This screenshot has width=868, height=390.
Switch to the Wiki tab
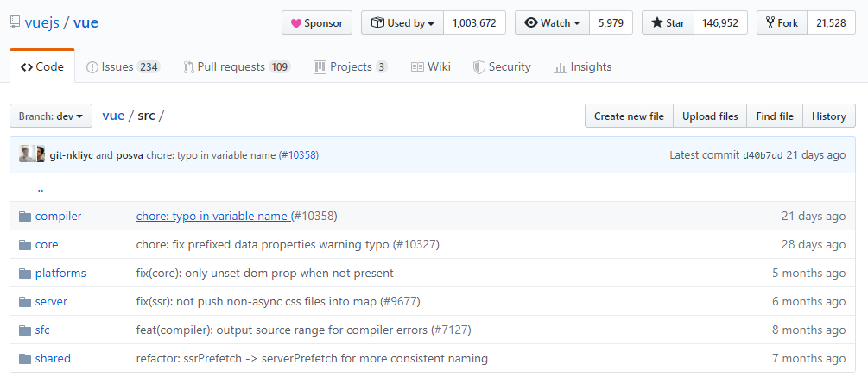pos(431,67)
